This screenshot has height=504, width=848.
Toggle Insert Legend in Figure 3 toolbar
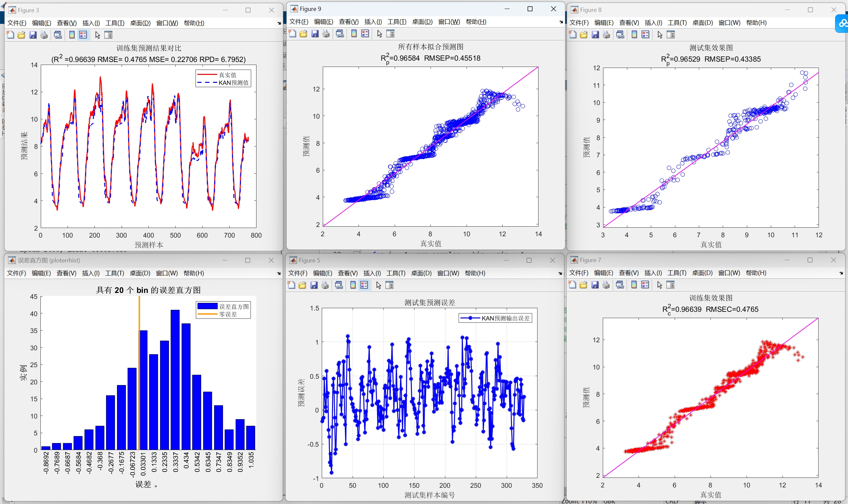pyautogui.click(x=83, y=35)
